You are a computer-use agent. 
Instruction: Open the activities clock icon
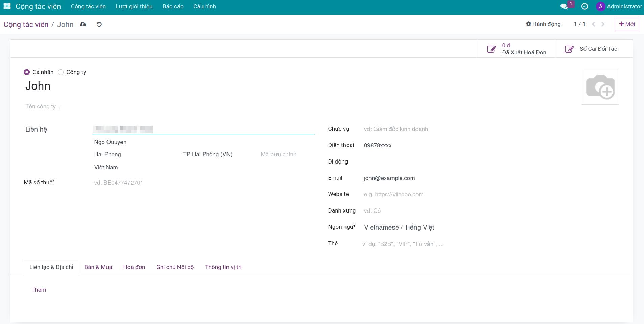tap(585, 6)
